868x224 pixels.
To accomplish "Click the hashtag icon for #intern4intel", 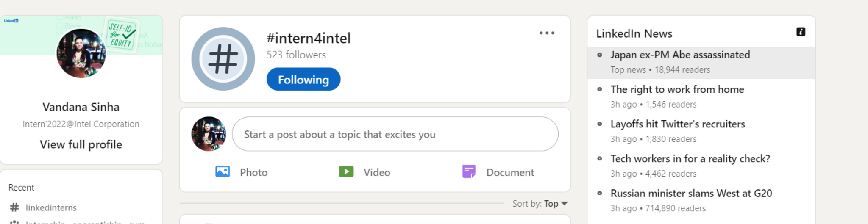I will pyautogui.click(x=223, y=59).
